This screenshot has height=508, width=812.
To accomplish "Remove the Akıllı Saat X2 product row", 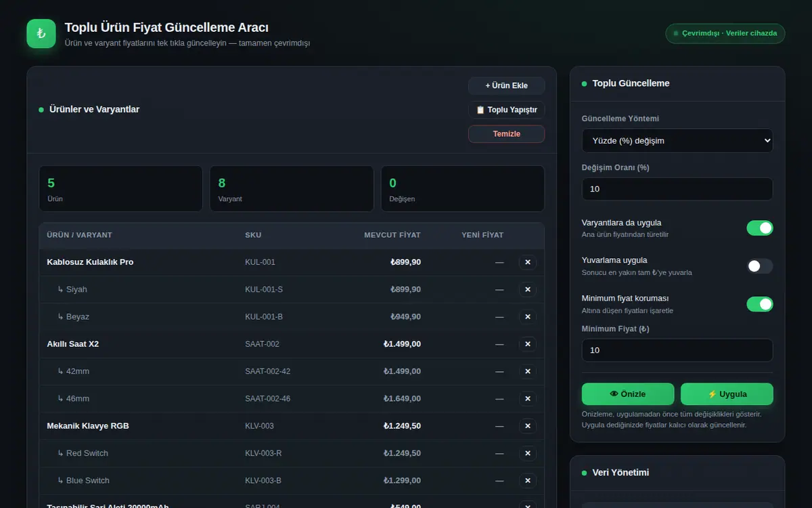I will pyautogui.click(x=528, y=344).
